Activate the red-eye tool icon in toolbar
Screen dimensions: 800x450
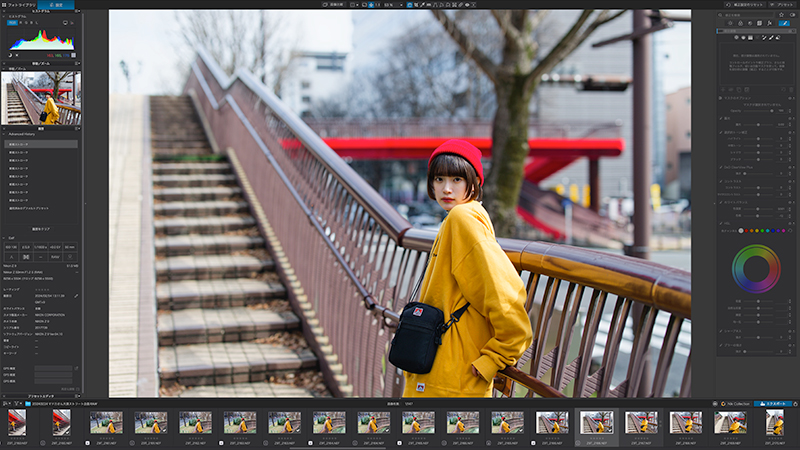[x=467, y=5]
